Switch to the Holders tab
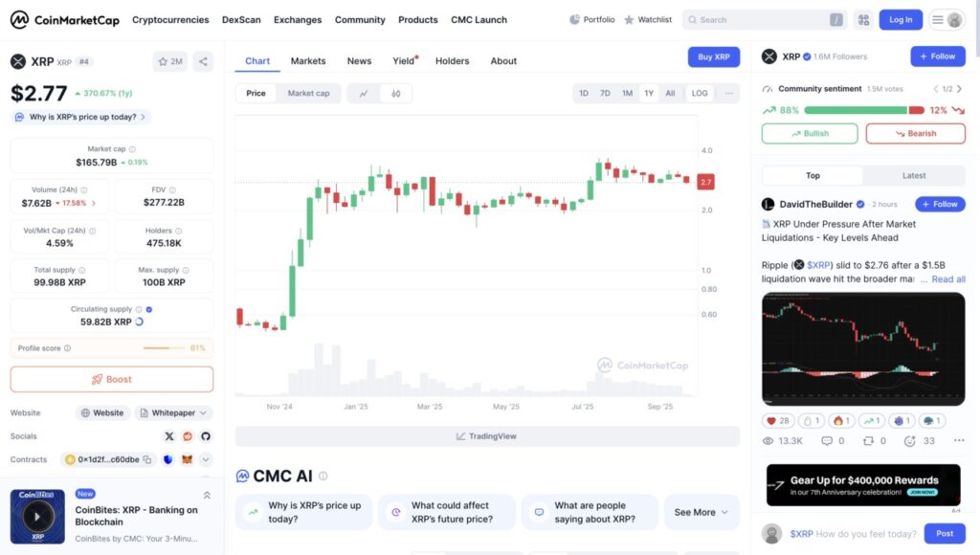The height and width of the screenshot is (555, 980). coord(452,60)
